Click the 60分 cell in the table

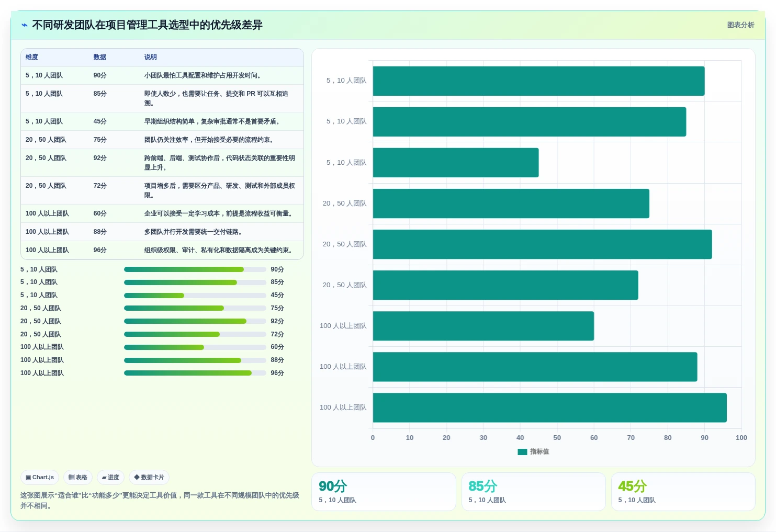coord(100,213)
